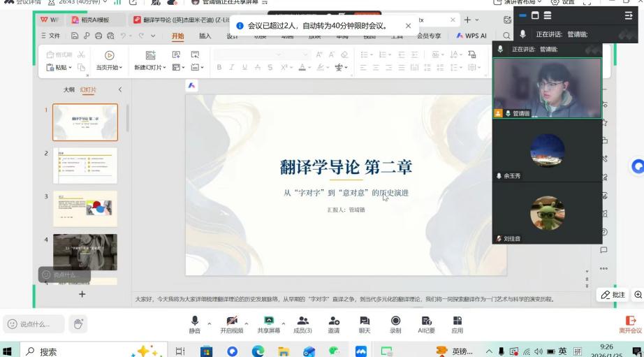Expand the 新建幻灯片 dropdown
The height and width of the screenshot is (357, 644).
(166, 68)
